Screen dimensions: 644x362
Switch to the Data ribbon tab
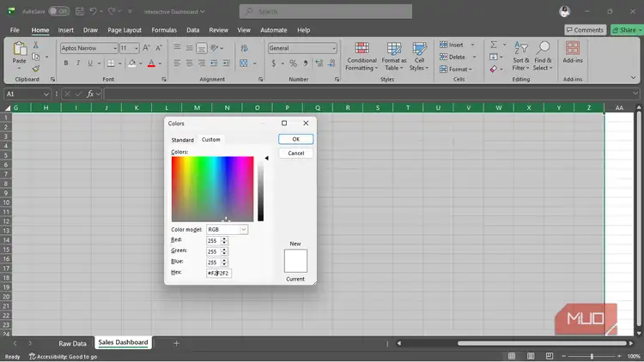[192, 30]
